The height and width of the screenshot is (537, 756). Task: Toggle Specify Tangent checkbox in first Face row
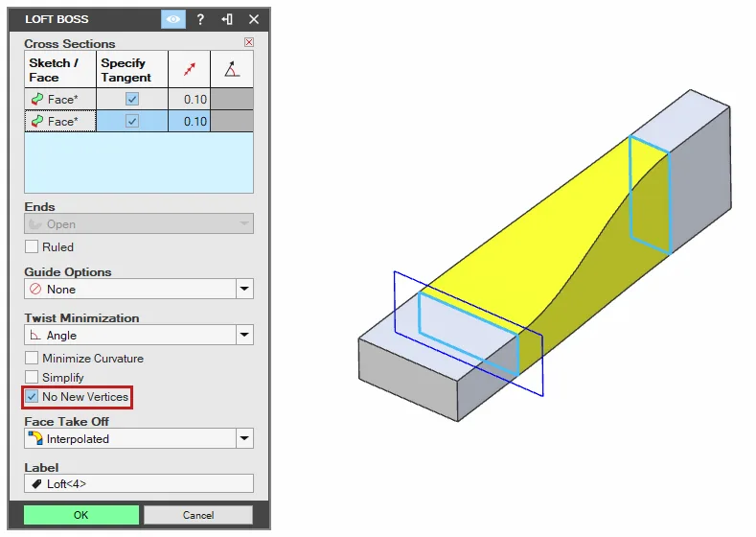[x=132, y=99]
